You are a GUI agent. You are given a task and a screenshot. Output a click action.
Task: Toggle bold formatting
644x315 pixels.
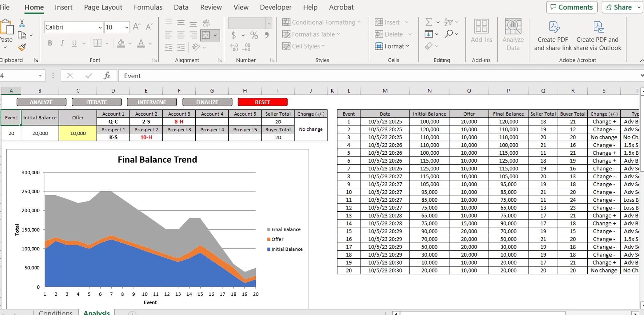50,43
